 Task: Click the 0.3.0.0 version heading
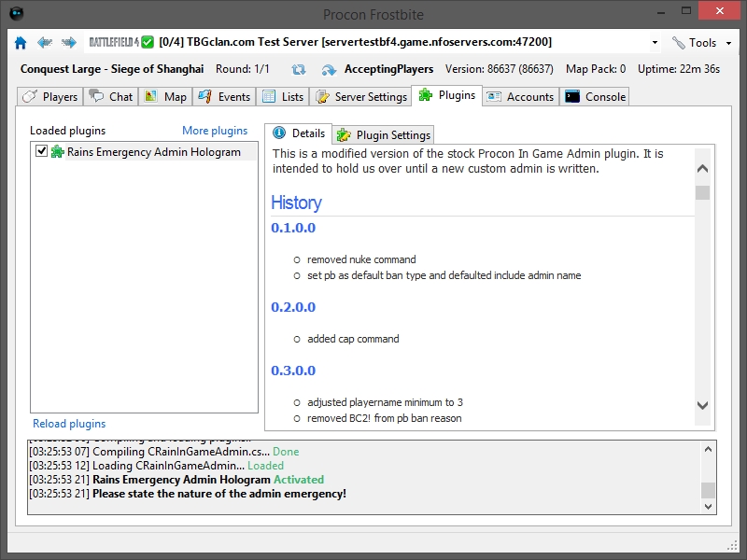point(293,371)
